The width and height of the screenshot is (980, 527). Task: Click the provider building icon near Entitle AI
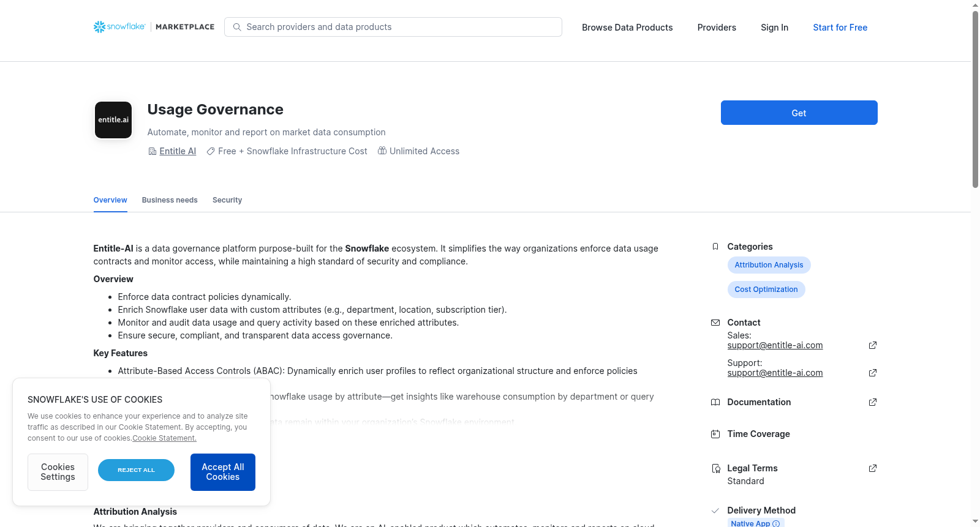pos(153,151)
